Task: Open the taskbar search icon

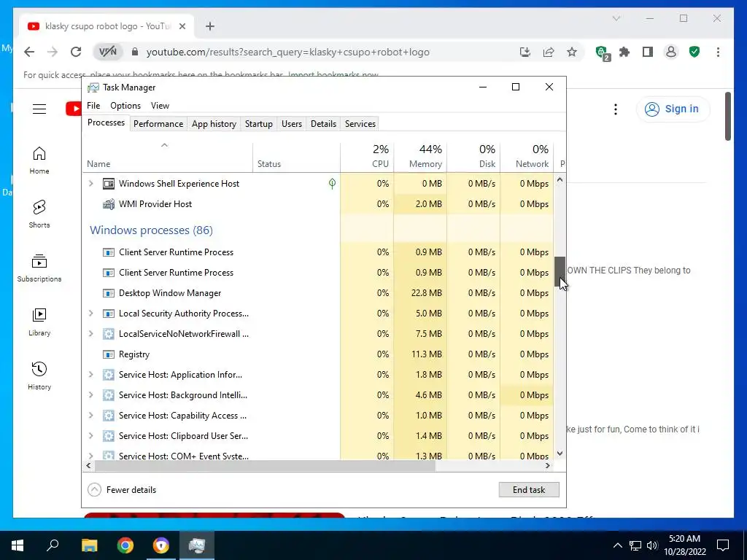Action: click(x=53, y=545)
